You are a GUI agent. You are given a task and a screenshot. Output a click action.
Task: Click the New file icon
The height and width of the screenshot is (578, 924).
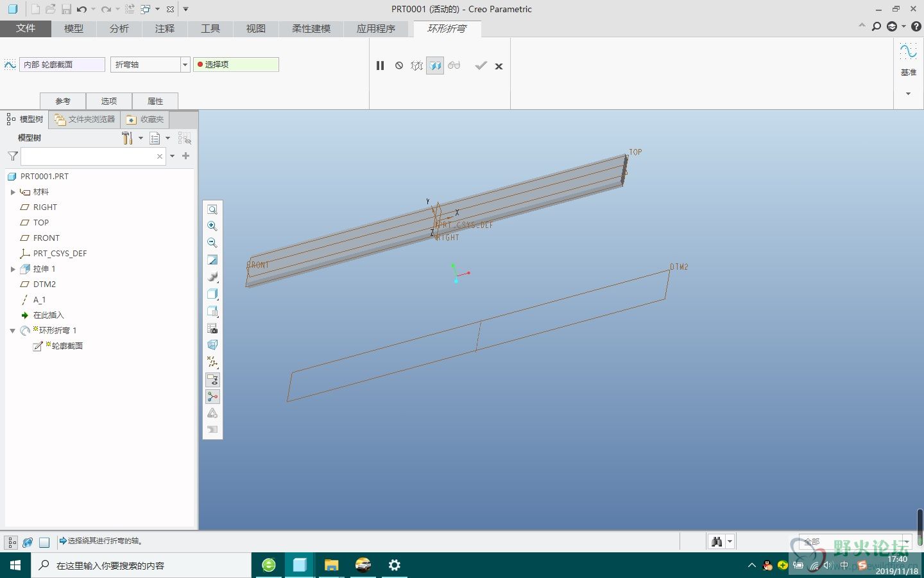pos(35,9)
